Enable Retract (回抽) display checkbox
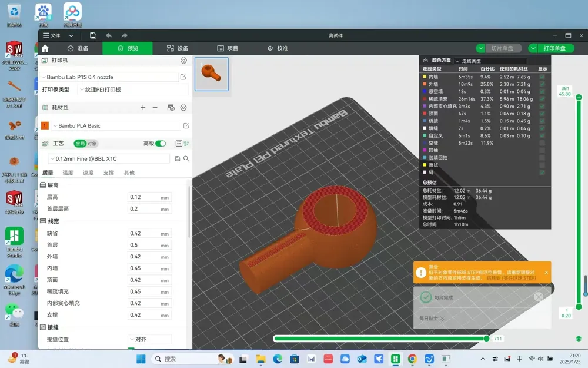588x368 pixels. click(542, 150)
